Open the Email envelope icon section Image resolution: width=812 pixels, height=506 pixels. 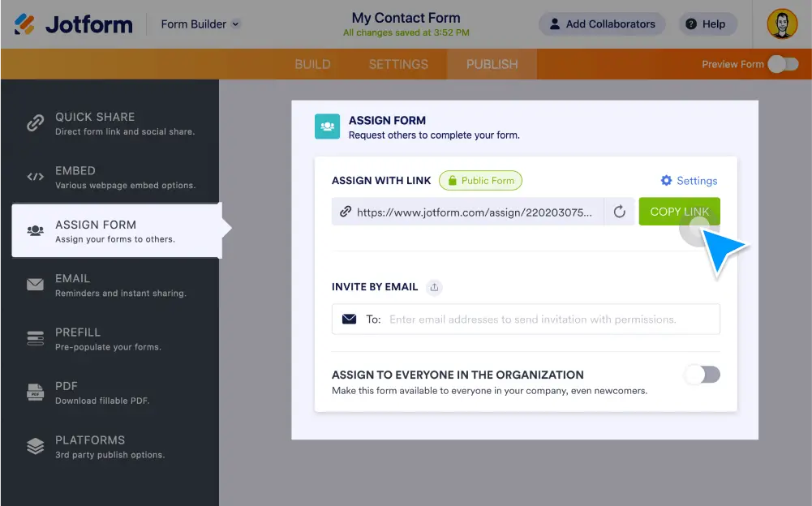click(x=35, y=285)
